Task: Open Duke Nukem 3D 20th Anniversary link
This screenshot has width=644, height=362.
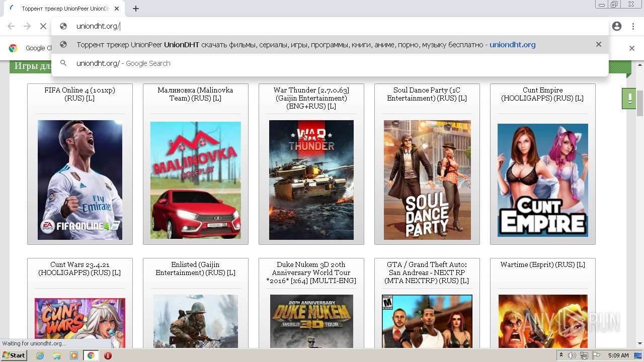Action: point(311,273)
